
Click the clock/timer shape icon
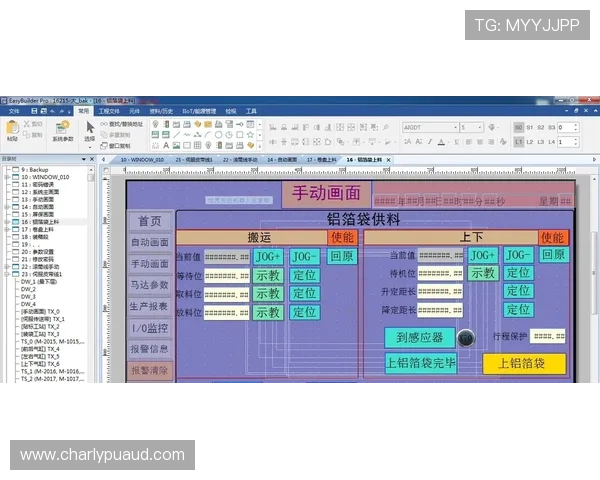pyautogui.click(x=229, y=135)
